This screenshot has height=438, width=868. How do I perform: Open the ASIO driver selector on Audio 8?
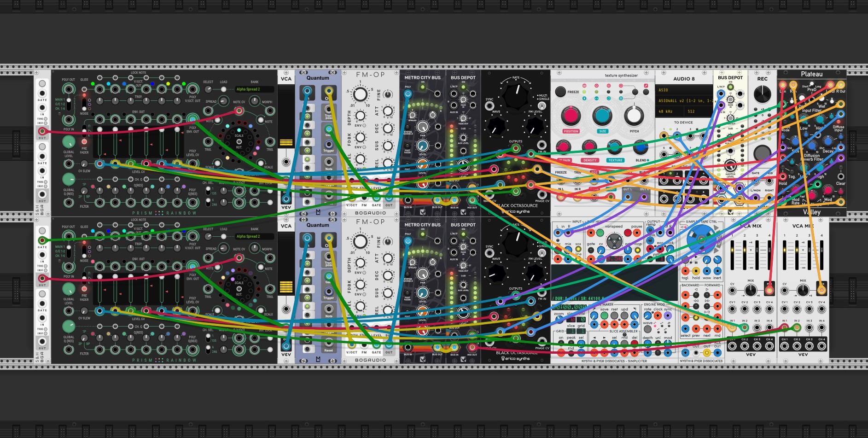point(684,90)
